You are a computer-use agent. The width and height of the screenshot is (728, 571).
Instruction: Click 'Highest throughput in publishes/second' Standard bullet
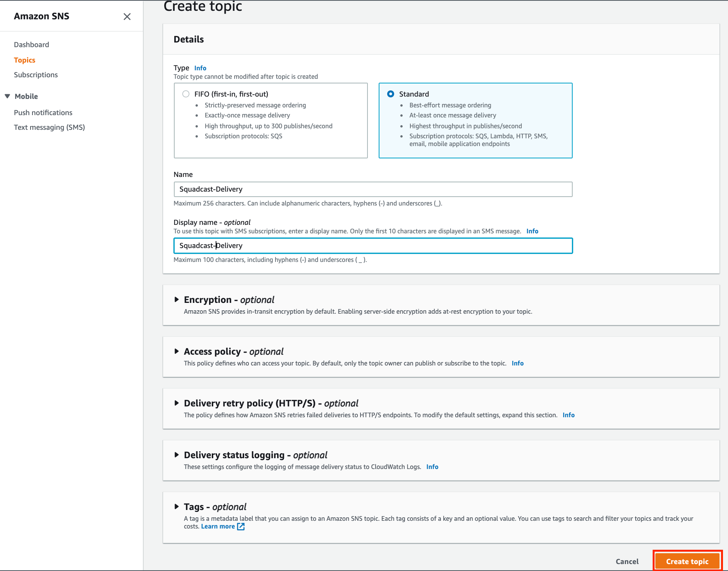coord(466,126)
